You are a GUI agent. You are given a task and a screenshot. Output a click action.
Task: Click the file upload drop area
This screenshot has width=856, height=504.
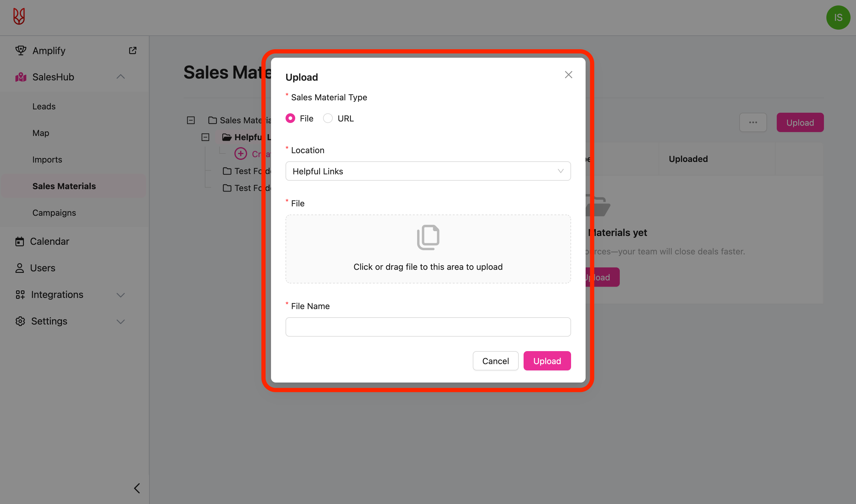428,249
